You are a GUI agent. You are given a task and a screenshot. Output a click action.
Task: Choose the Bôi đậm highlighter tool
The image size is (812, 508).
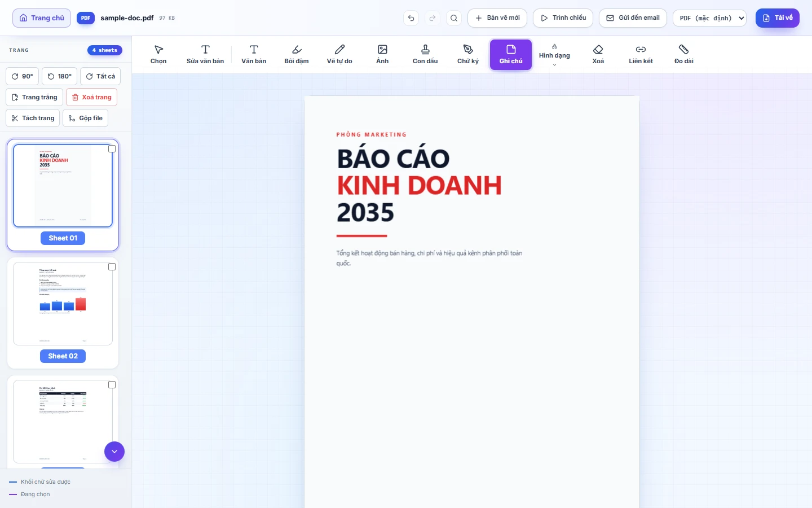297,55
